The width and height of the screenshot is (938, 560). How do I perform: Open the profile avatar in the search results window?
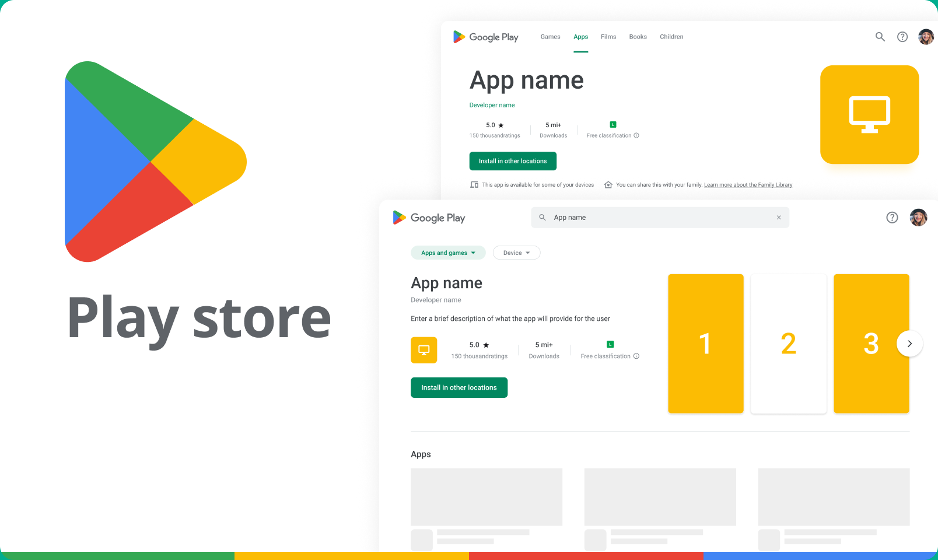tap(919, 218)
